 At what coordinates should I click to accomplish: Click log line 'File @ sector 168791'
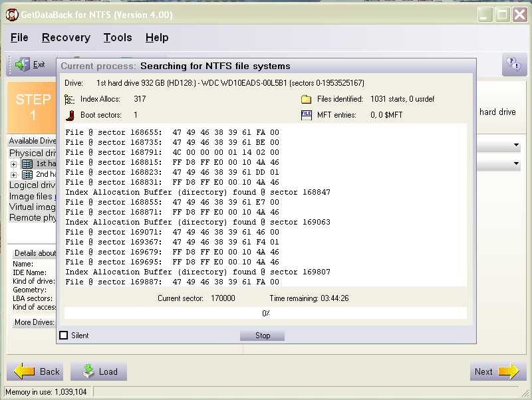coord(172,152)
